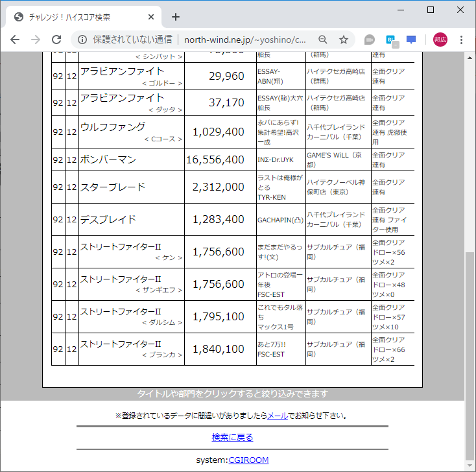476x472 pixels.
Task: Open the CGIROOM link
Action: (x=248, y=460)
